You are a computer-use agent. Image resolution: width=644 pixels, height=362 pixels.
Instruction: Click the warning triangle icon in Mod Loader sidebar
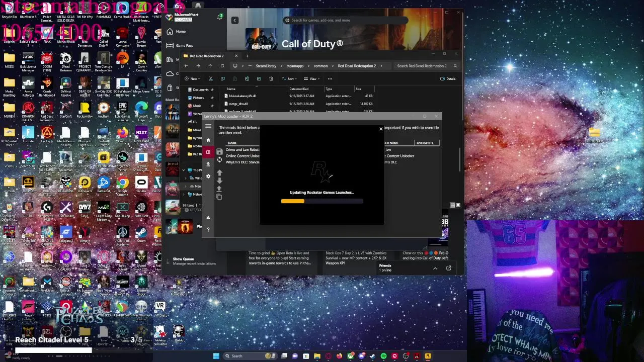pos(208,217)
